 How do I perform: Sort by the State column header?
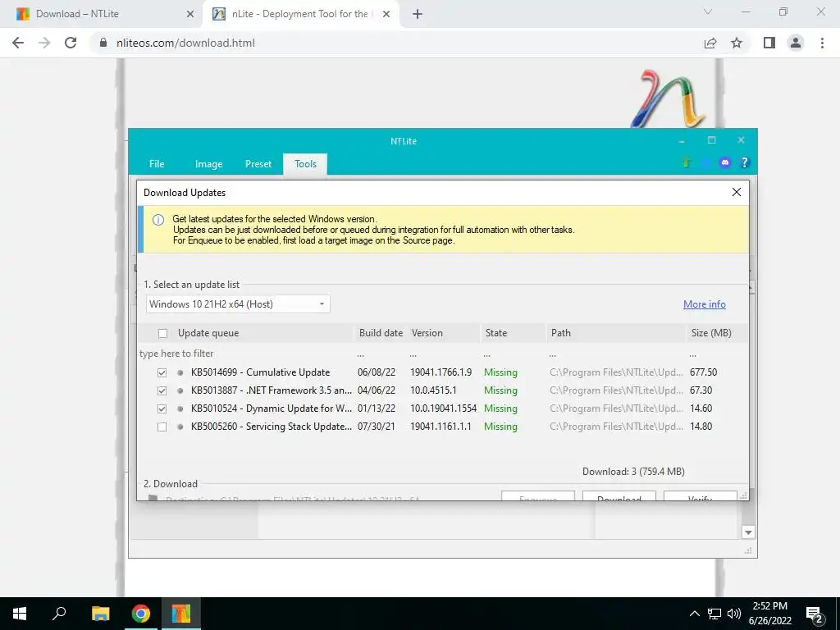514,333
